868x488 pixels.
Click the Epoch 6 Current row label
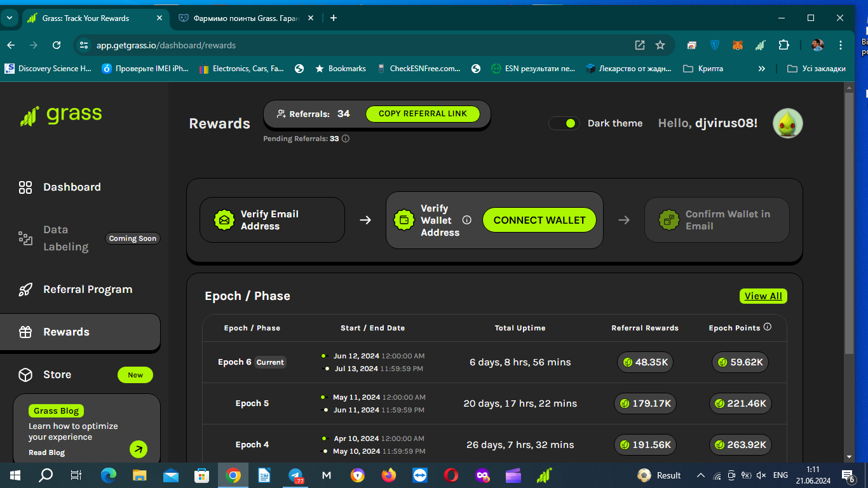point(252,362)
